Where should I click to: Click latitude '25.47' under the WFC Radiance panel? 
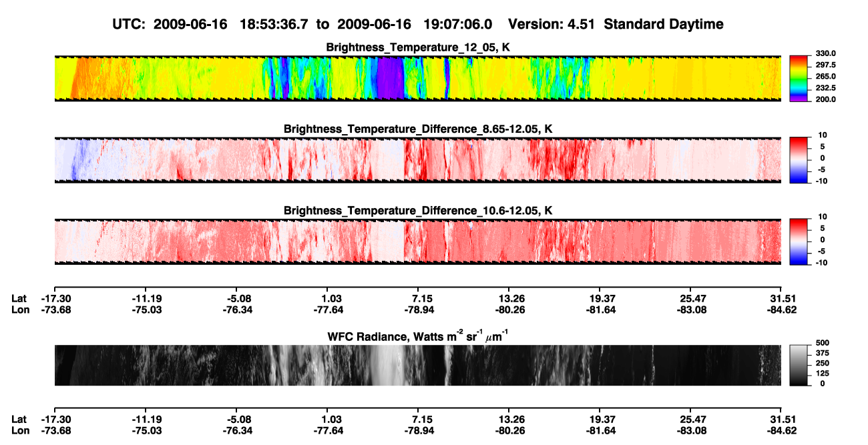tap(692, 419)
